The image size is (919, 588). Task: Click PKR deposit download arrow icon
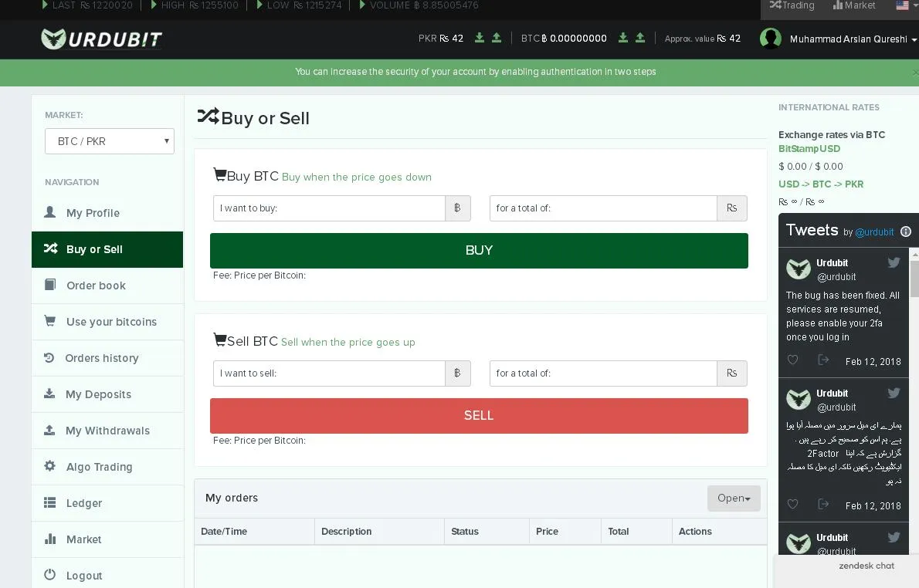[x=480, y=38]
